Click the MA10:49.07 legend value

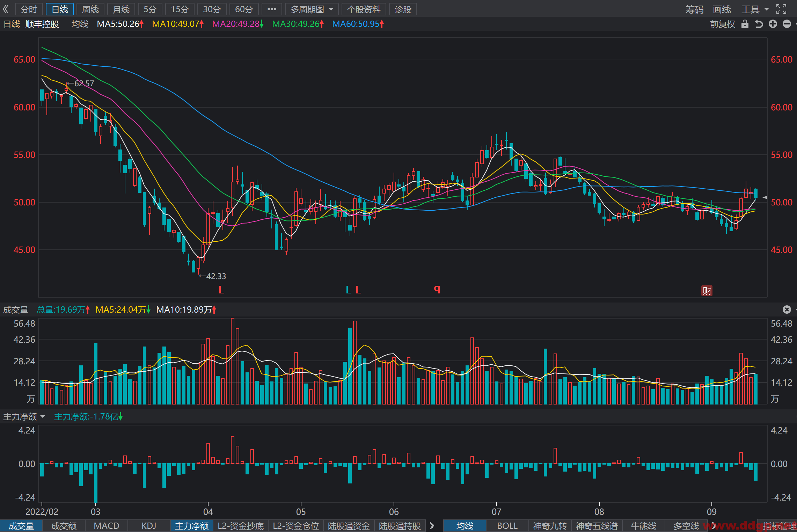click(178, 24)
